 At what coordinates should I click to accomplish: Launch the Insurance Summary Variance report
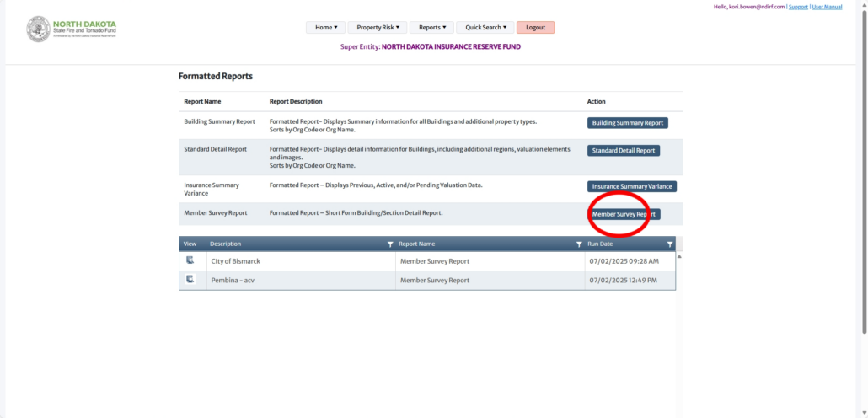point(631,186)
